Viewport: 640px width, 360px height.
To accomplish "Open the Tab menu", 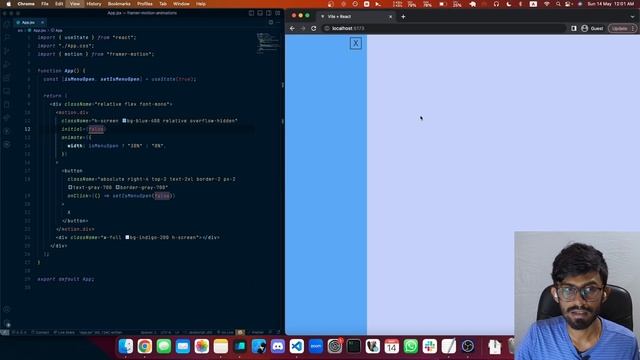I will tap(163, 4).
